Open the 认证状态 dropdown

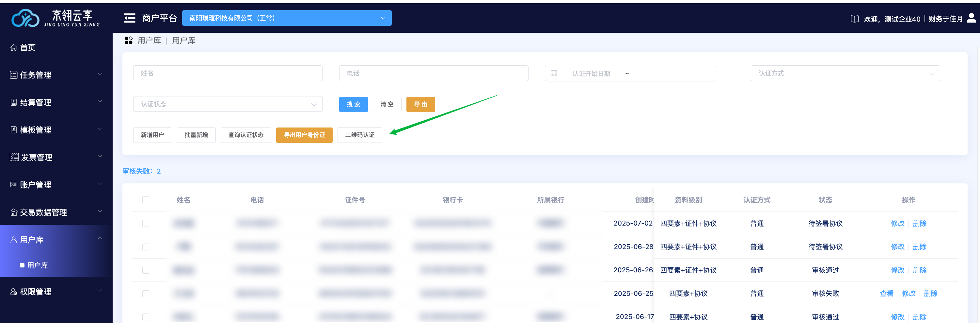pyautogui.click(x=228, y=104)
